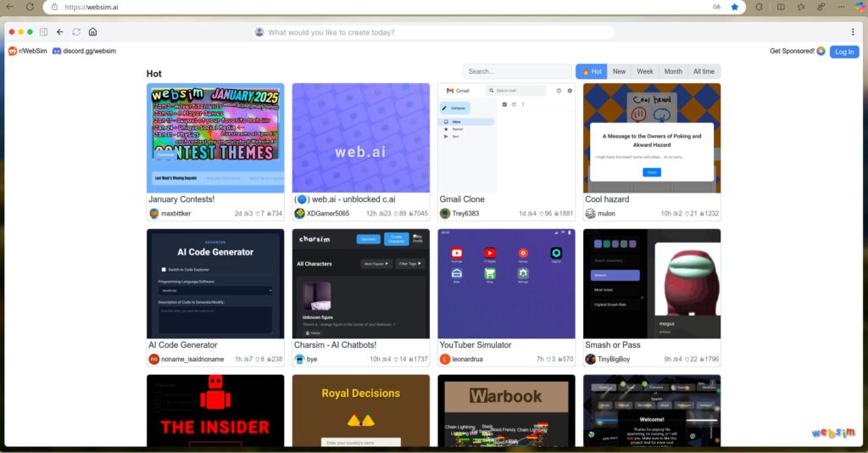Image resolution: width=868 pixels, height=453 pixels.
Task: Click 'YouTuber Simulator' title text
Action: [x=476, y=345]
